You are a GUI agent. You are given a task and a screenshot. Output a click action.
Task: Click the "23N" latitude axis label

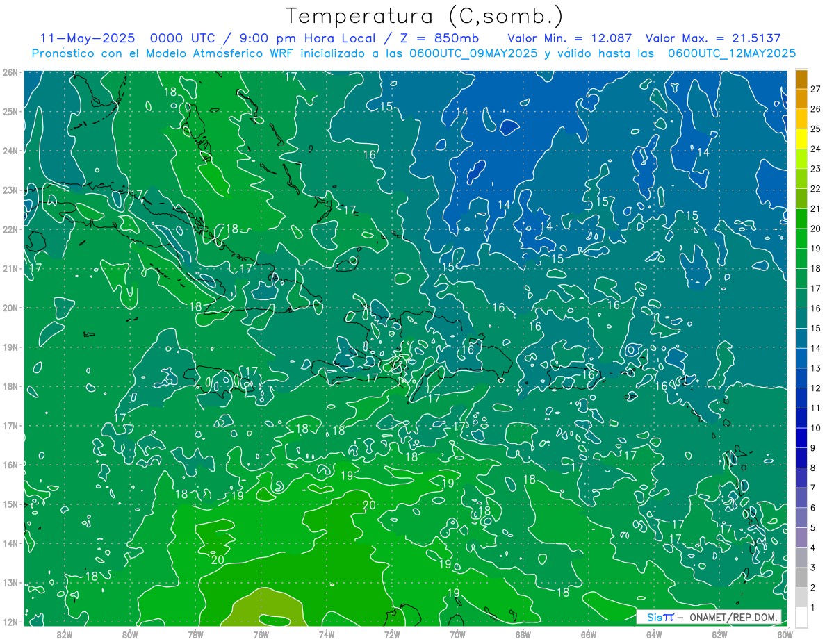point(10,190)
